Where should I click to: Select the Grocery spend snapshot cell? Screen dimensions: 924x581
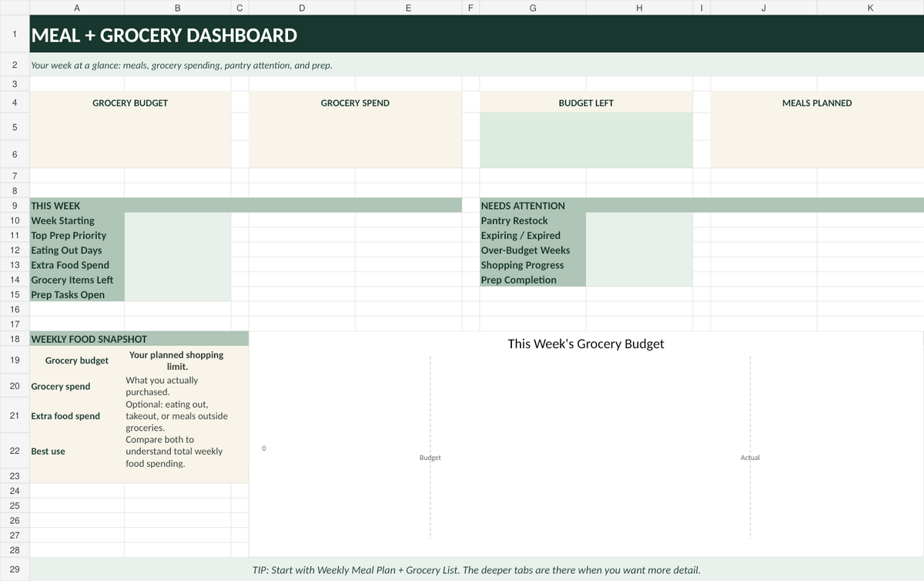click(77, 386)
